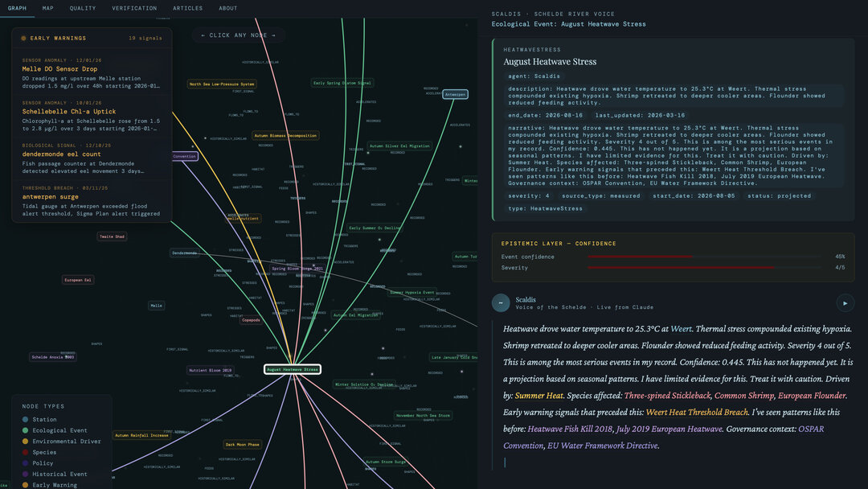Click the 'agent: Scaldis' field

pos(534,76)
